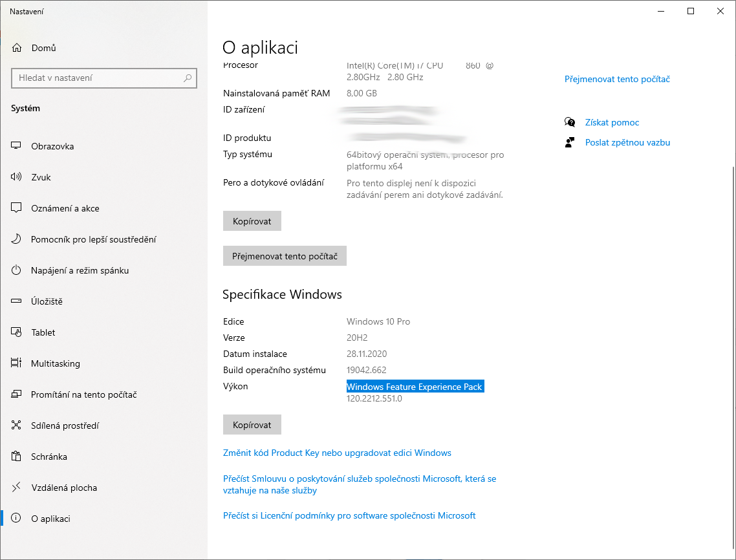The width and height of the screenshot is (736, 560).
Task: Open Úložiště storage icon
Action: (17, 301)
